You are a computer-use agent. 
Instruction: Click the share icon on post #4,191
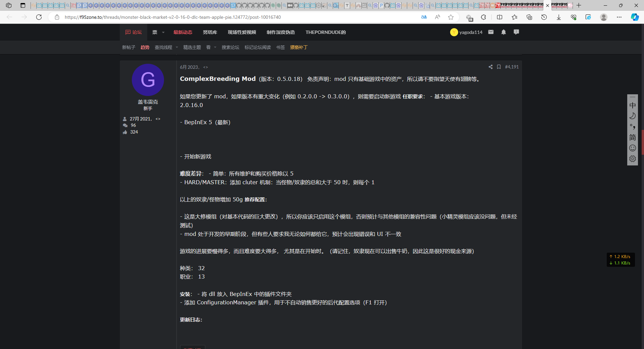(490, 67)
